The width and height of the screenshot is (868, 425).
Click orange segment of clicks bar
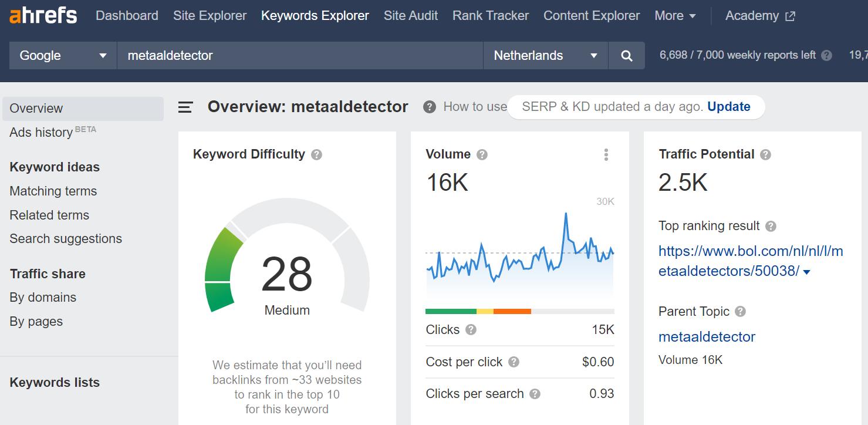[x=512, y=311]
